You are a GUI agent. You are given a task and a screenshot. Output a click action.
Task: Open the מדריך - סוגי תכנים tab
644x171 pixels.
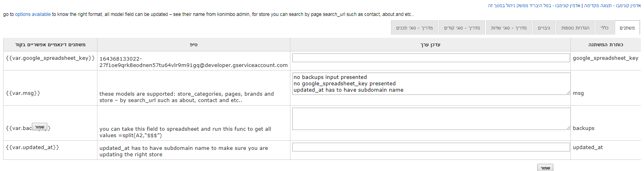414,28
